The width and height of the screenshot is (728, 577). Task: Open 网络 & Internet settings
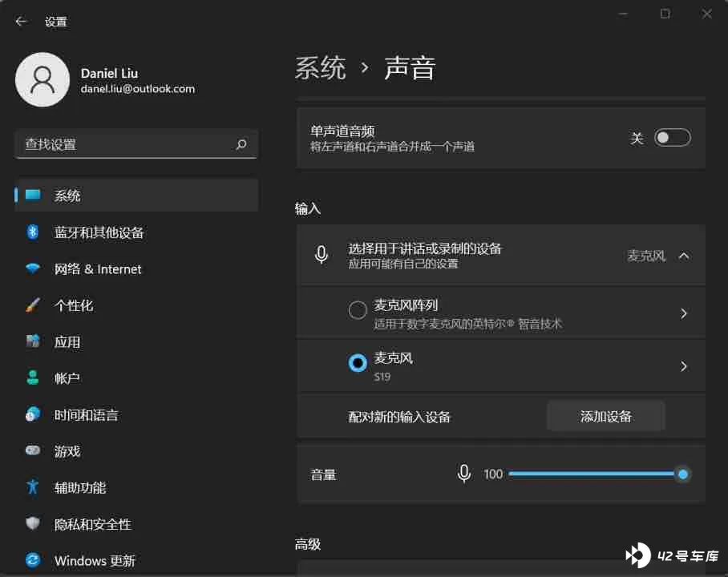[x=136, y=268]
